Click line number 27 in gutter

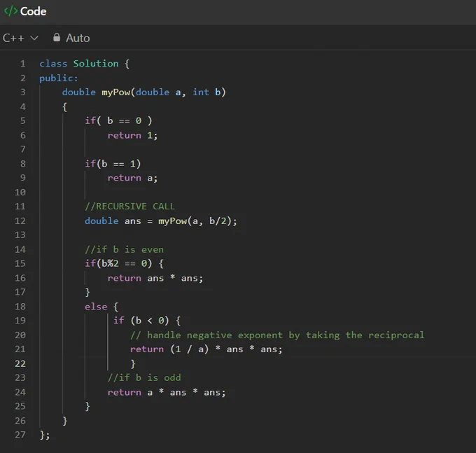(20, 435)
